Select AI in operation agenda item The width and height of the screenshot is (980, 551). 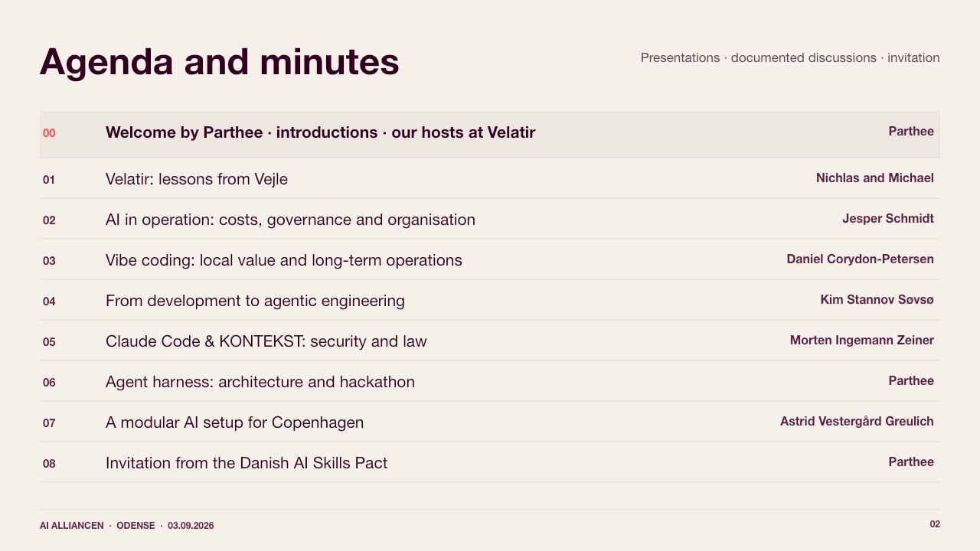[490, 220]
